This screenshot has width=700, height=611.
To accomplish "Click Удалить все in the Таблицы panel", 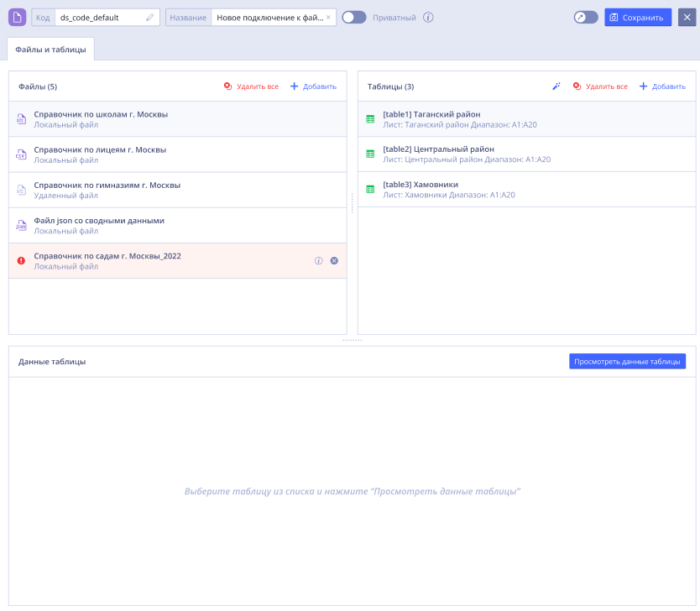I will coord(600,86).
